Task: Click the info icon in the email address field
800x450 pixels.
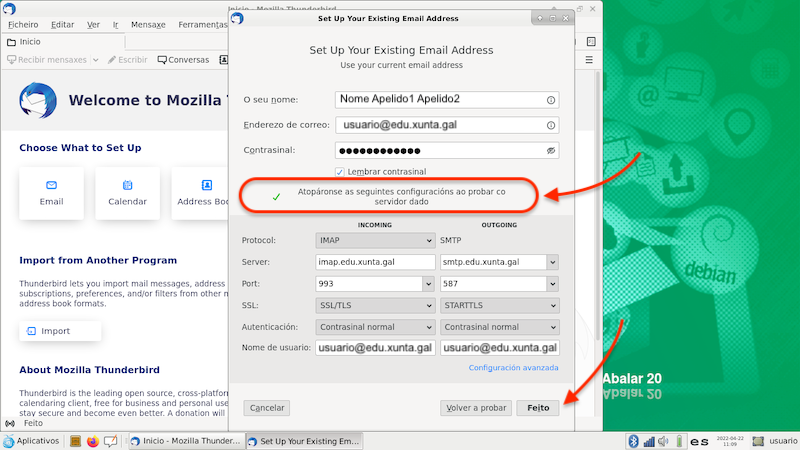Action: [x=551, y=126]
